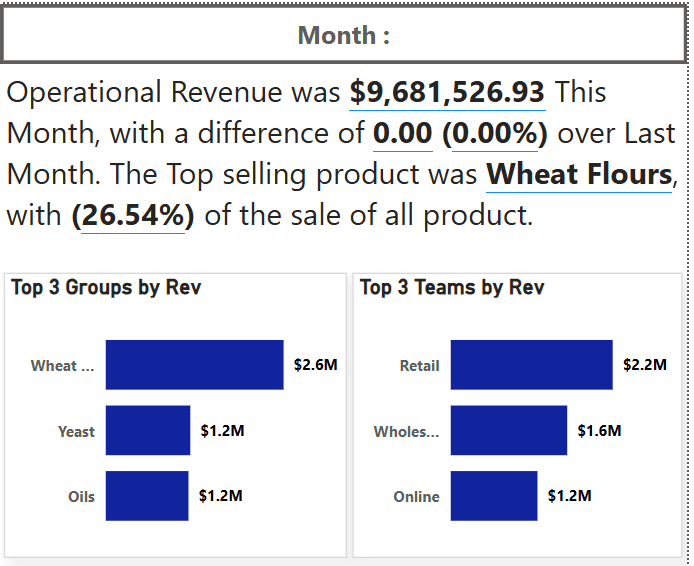The image size is (694, 566).
Task: Select the Oils bar in Groups chart
Action: tap(147, 496)
